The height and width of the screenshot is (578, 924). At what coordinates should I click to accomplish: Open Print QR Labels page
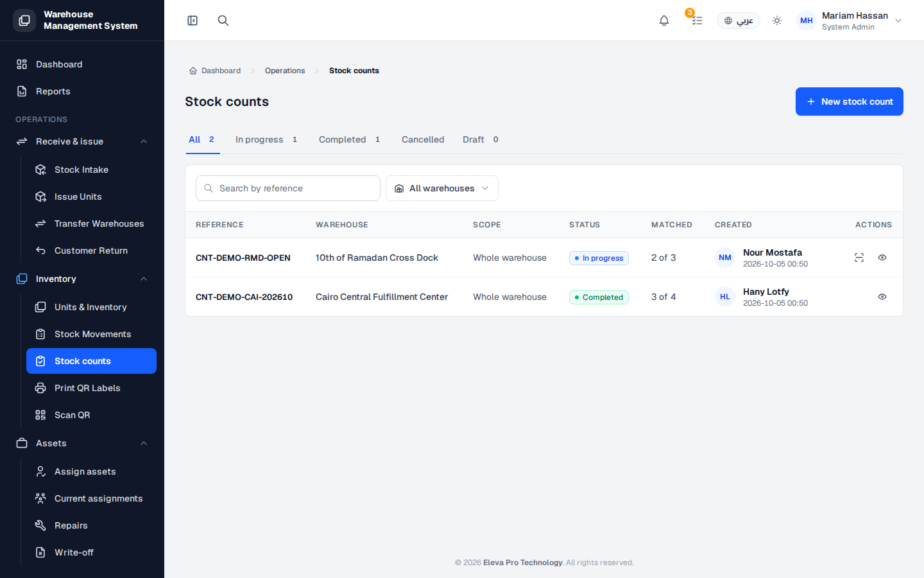tap(91, 388)
